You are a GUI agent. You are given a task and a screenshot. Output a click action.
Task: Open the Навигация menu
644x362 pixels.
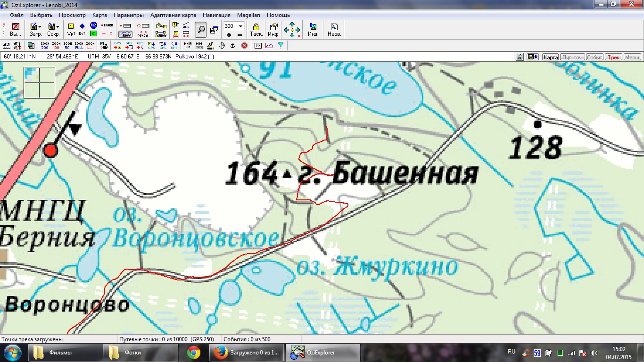point(217,15)
